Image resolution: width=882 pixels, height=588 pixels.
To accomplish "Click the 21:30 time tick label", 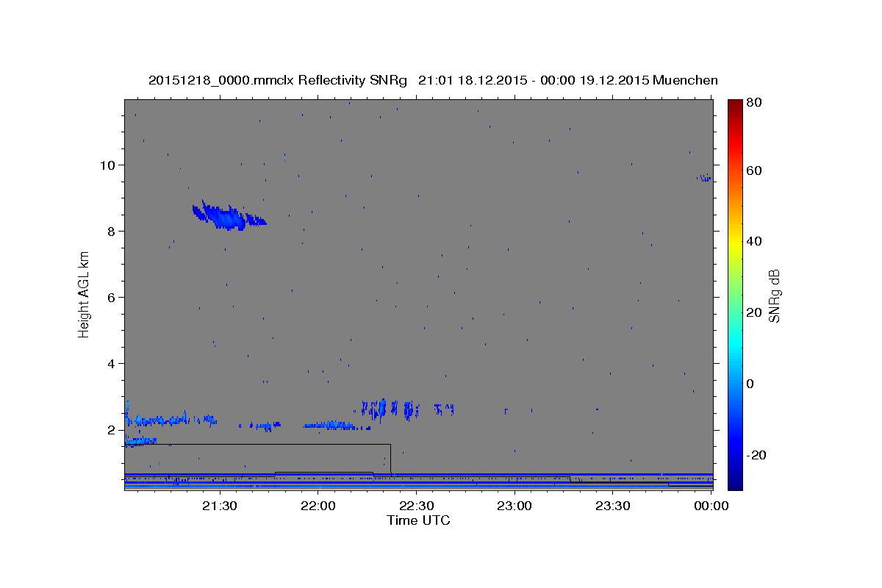I will [x=219, y=506].
